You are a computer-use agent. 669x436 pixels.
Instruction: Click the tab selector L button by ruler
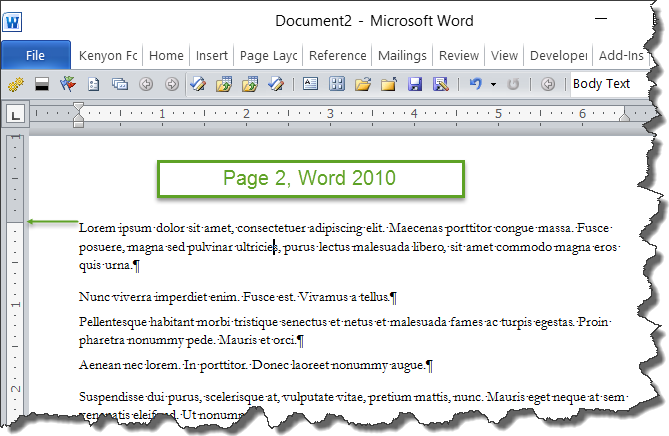click(15, 114)
